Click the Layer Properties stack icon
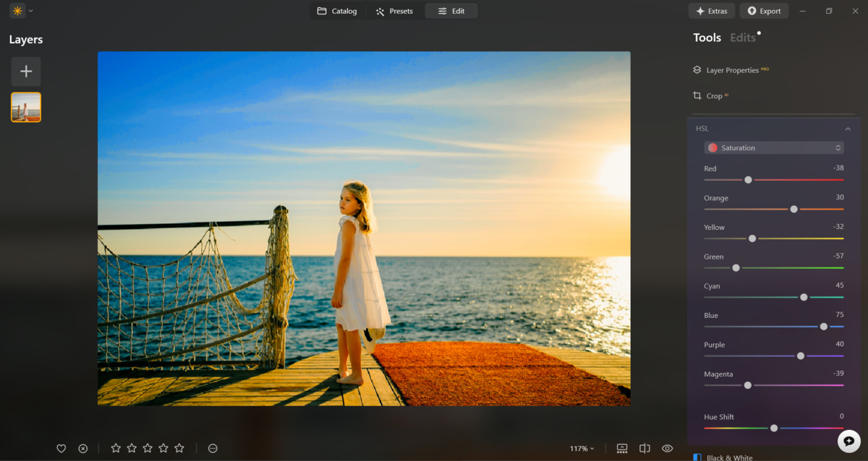 pyautogui.click(x=697, y=70)
